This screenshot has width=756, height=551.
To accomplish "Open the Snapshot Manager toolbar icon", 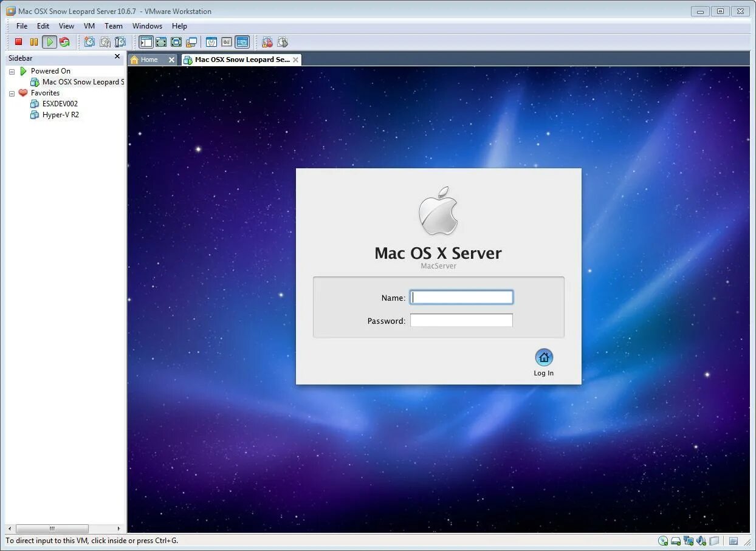I will [x=120, y=42].
